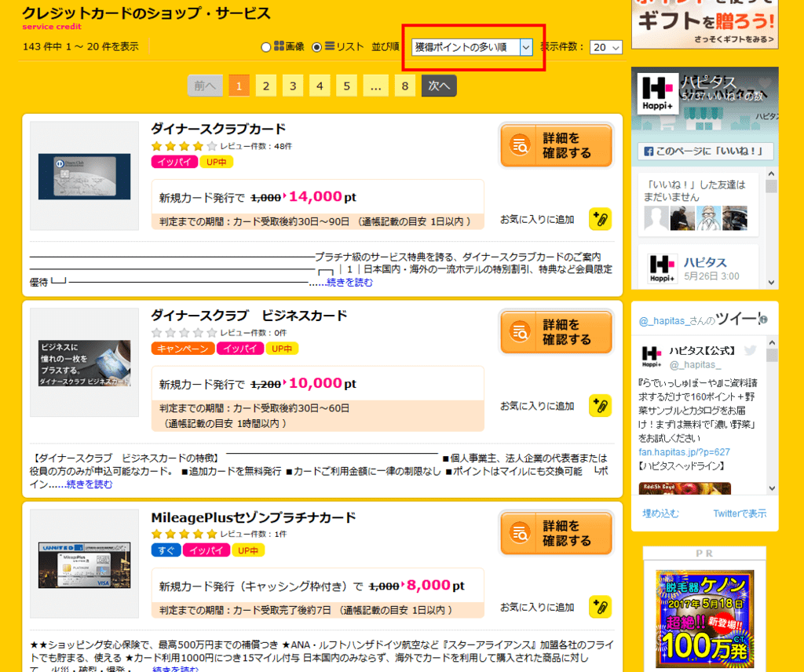Screen dimensions: 804x672
Task: Click the 次へ next page button
Action: pyautogui.click(x=439, y=86)
